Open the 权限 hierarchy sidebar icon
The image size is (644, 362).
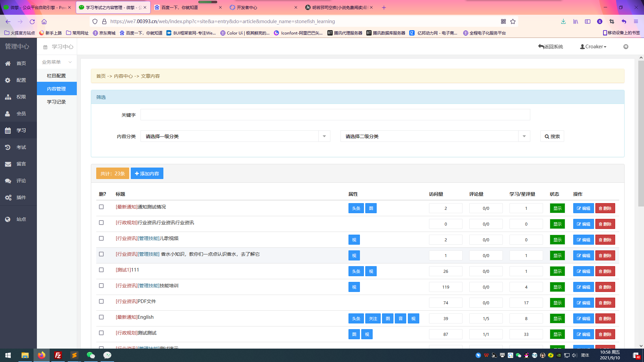click(8, 97)
